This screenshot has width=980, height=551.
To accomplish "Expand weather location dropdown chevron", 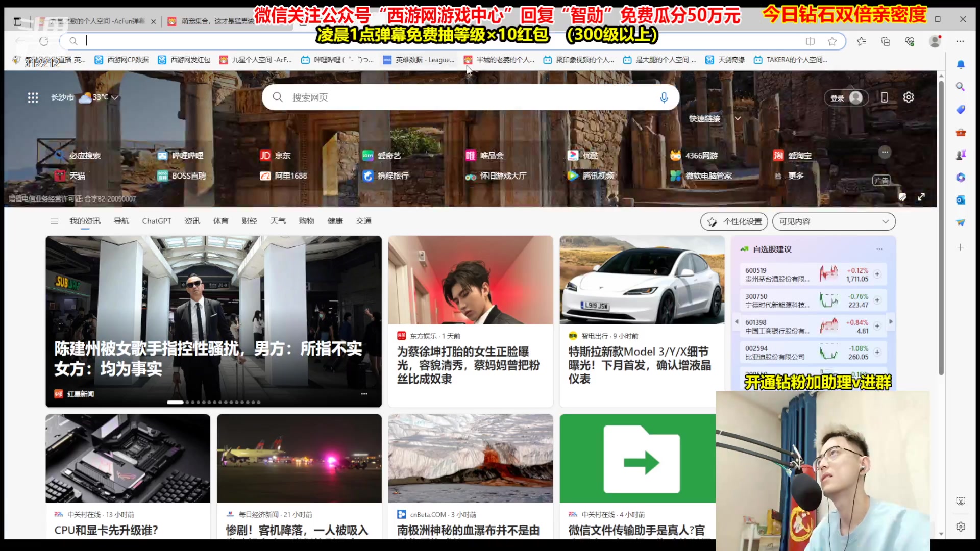I will click(x=115, y=97).
